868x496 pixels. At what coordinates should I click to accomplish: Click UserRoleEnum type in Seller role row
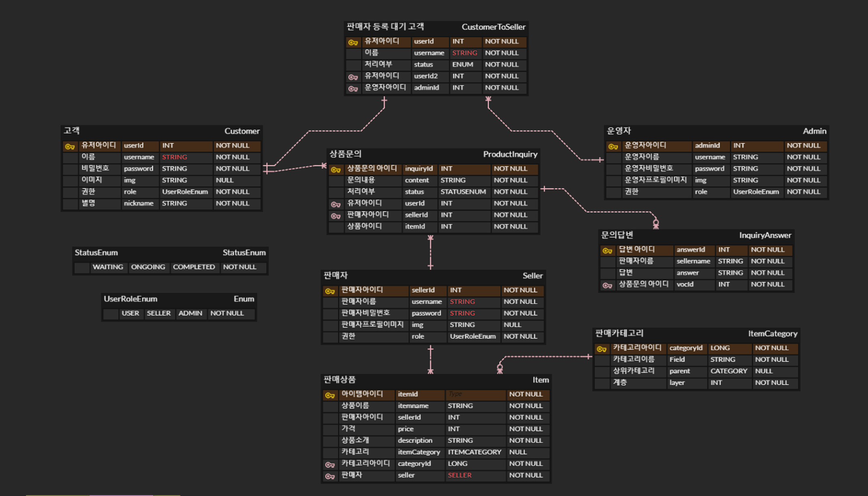pos(473,336)
